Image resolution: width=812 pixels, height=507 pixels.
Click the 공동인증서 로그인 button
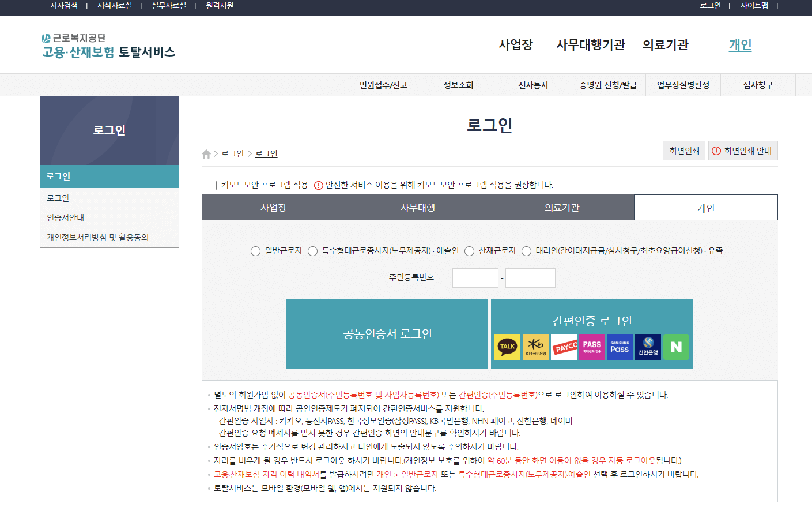point(387,333)
